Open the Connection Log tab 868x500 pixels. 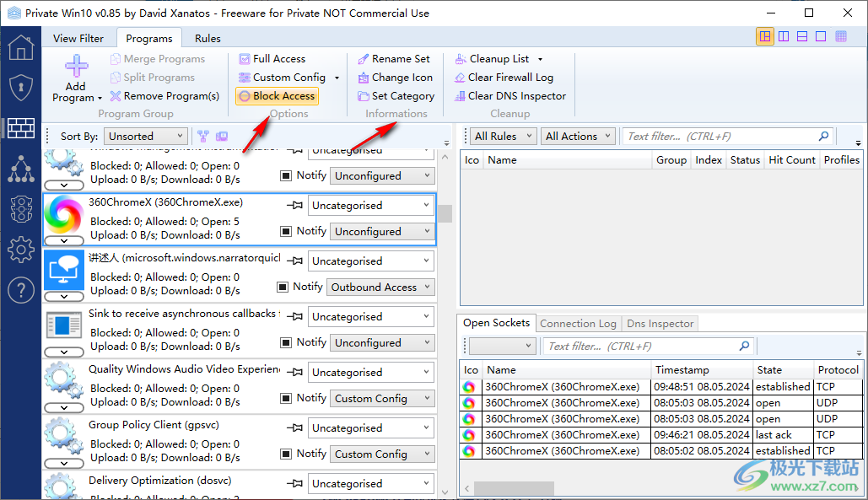[x=578, y=323]
